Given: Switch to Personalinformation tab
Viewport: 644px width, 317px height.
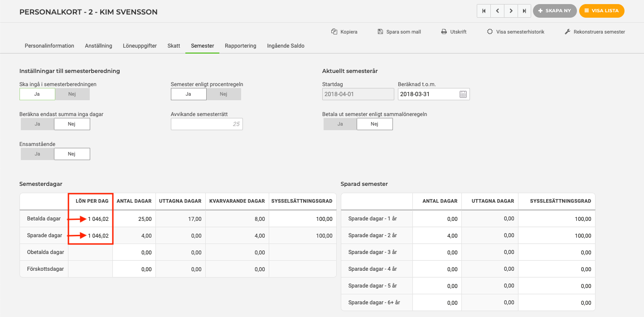Looking at the screenshot, I should click(x=49, y=46).
